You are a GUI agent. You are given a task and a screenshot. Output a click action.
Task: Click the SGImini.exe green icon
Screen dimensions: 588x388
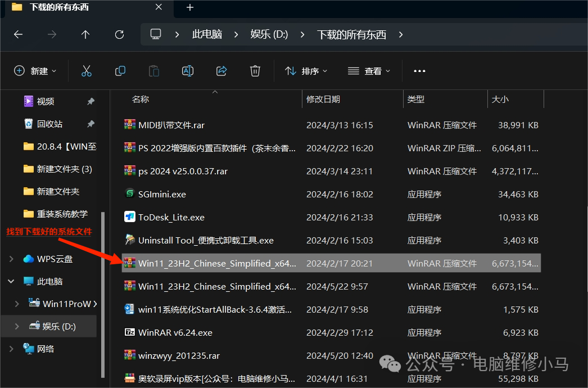click(x=130, y=193)
